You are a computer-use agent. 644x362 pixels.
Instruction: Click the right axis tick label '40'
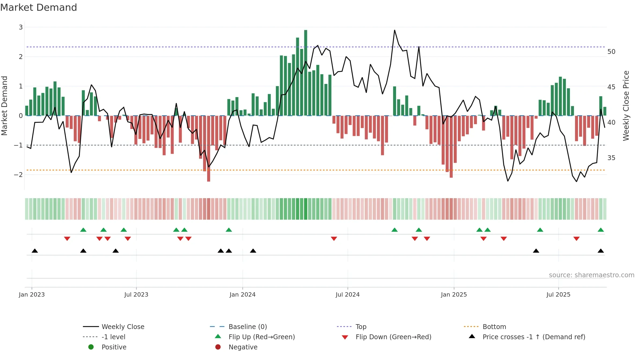click(x=612, y=122)
